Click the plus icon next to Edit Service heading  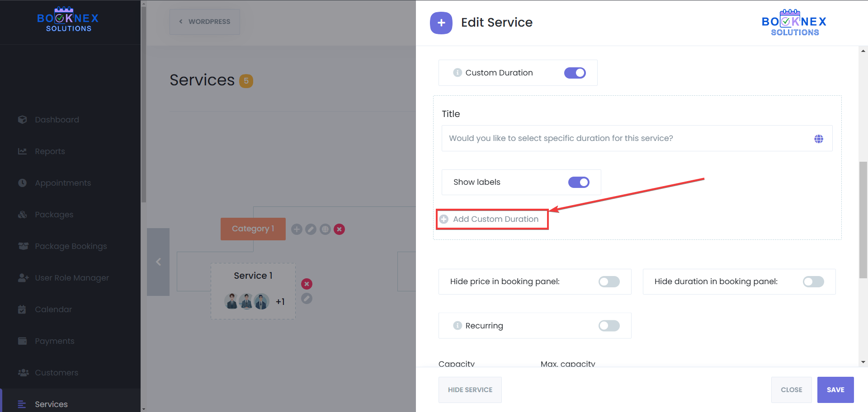point(441,23)
